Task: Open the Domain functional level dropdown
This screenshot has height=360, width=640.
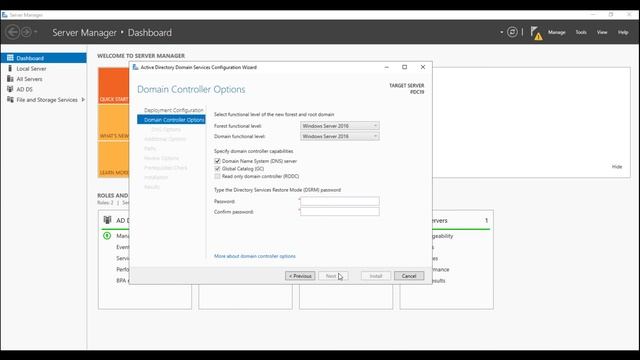Action: point(340,136)
